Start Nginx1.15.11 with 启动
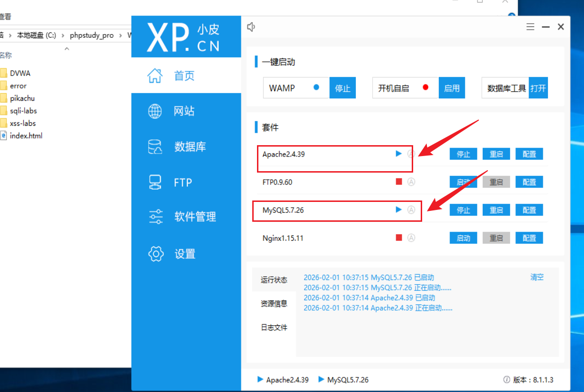 (463, 237)
